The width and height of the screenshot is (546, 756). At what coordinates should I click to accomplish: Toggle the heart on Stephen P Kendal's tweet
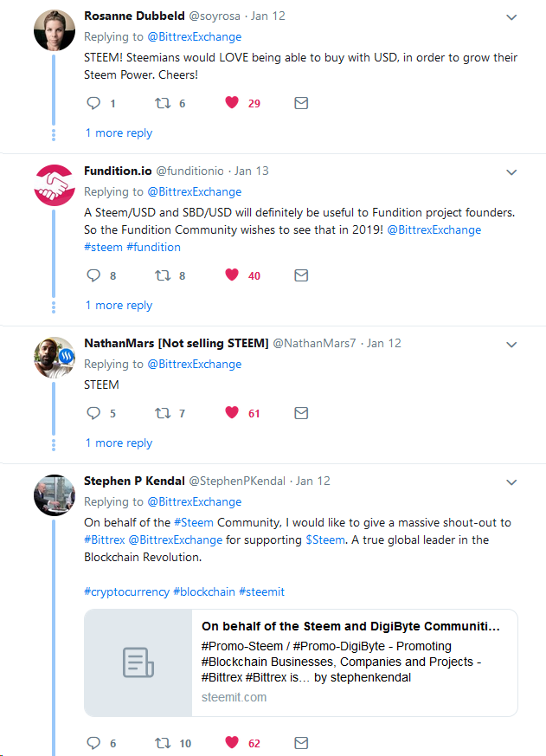232,742
